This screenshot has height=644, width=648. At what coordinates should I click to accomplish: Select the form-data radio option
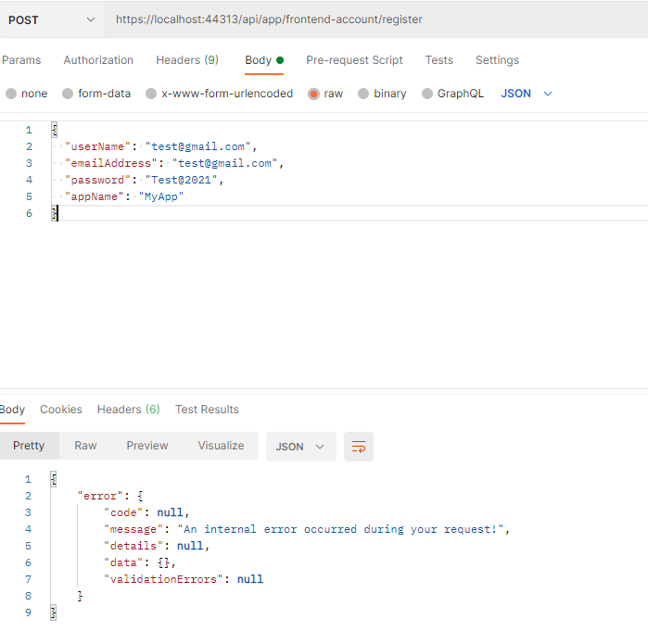(x=96, y=94)
